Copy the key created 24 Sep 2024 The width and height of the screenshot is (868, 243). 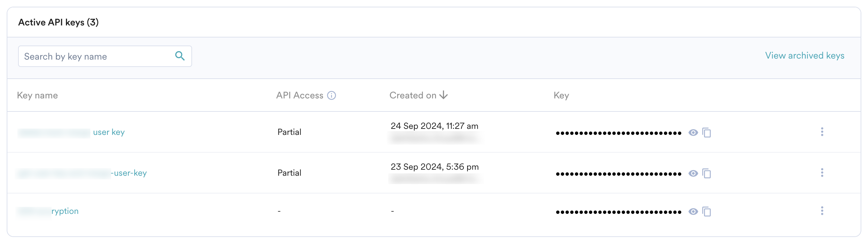(x=707, y=133)
